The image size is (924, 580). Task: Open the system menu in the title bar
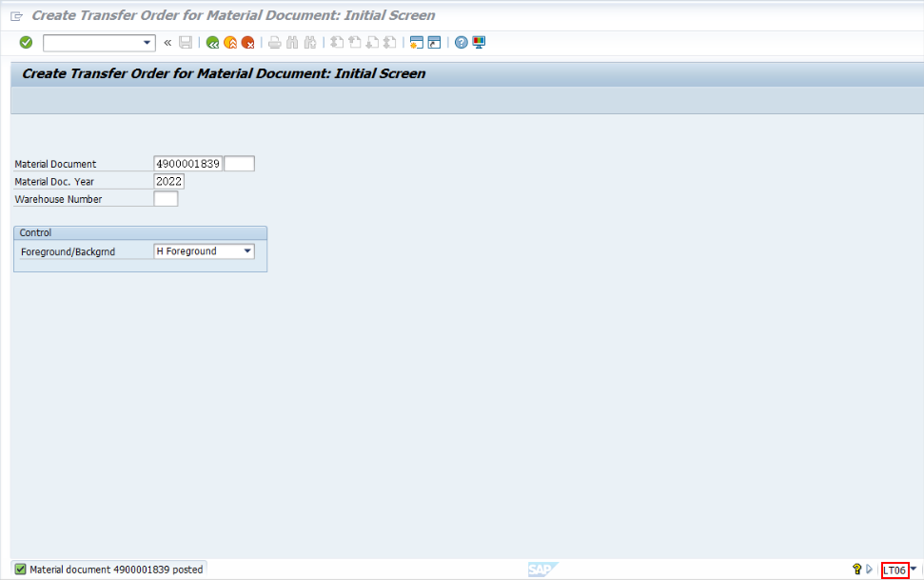15,15
